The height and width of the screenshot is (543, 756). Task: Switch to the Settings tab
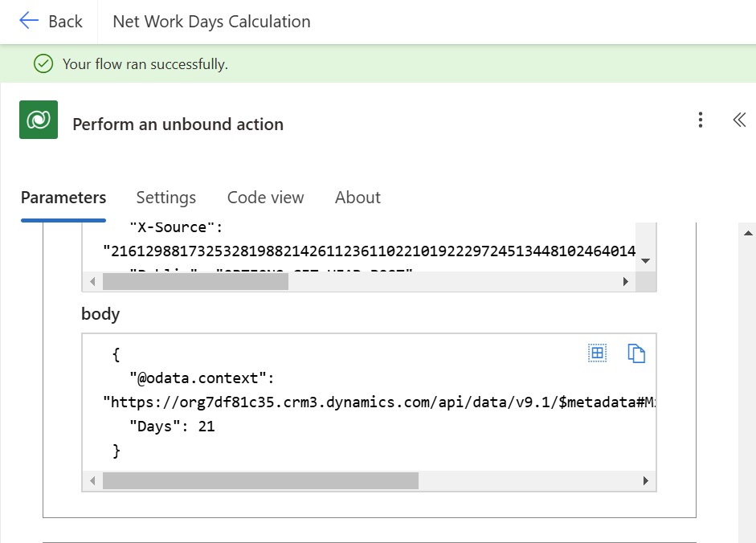(x=166, y=198)
